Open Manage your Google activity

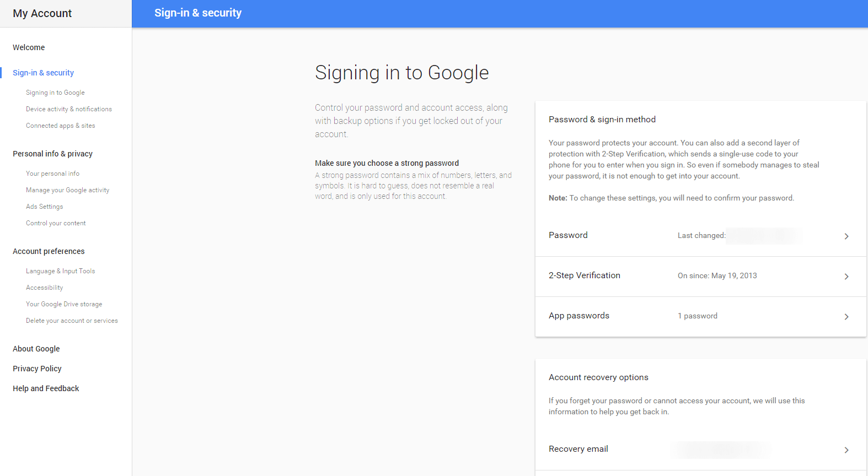68,190
